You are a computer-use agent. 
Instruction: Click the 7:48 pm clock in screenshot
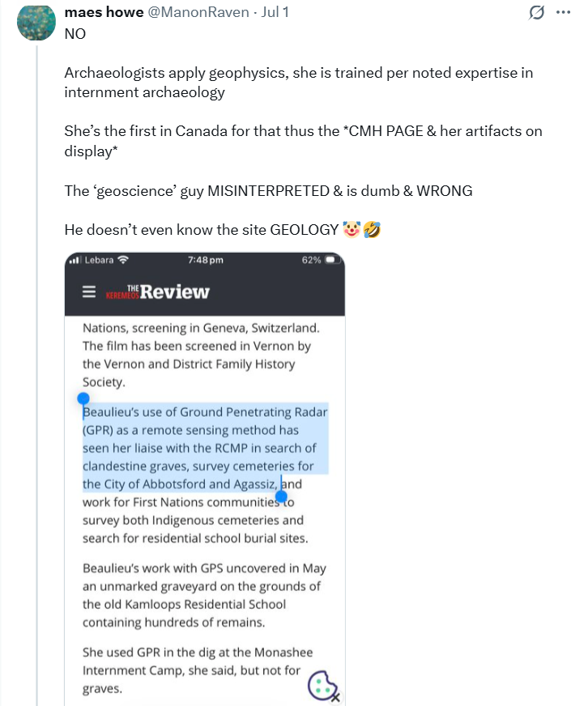[206, 260]
